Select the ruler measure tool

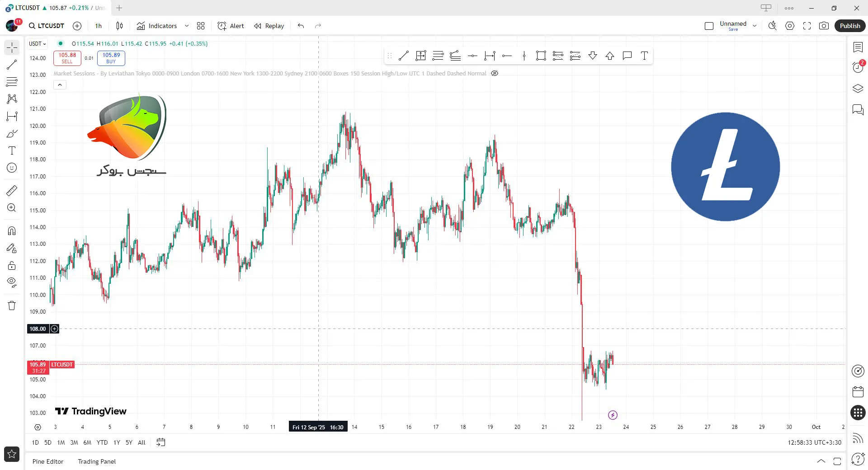pos(12,191)
